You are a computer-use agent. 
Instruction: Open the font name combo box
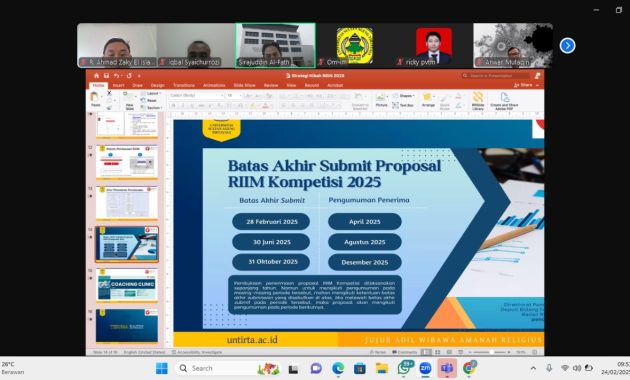click(196, 96)
